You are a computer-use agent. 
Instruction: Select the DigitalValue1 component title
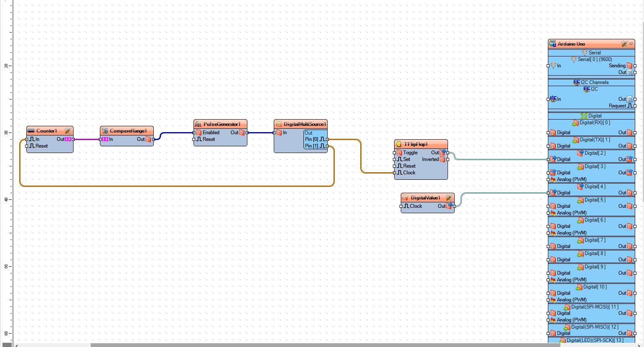(x=425, y=198)
